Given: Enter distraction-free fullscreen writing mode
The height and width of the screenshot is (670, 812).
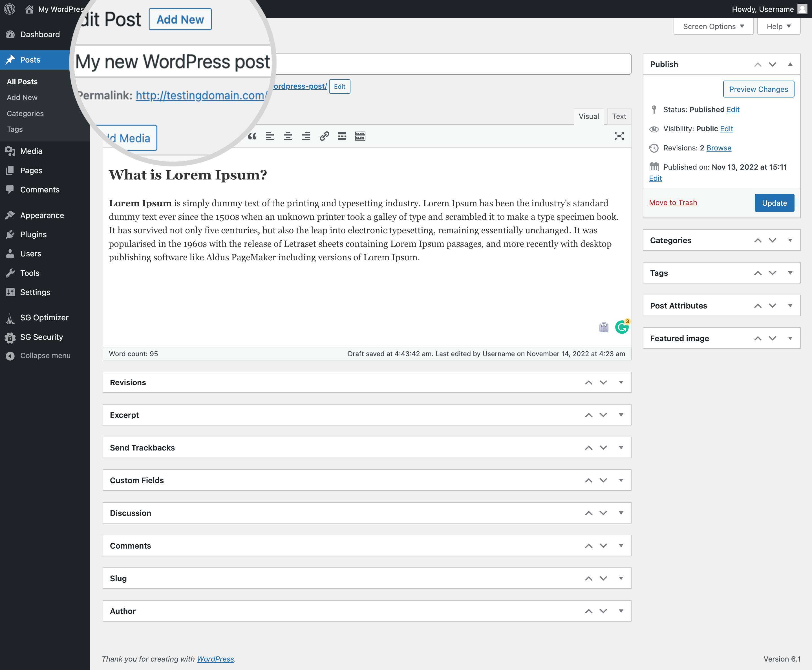Looking at the screenshot, I should pos(619,136).
